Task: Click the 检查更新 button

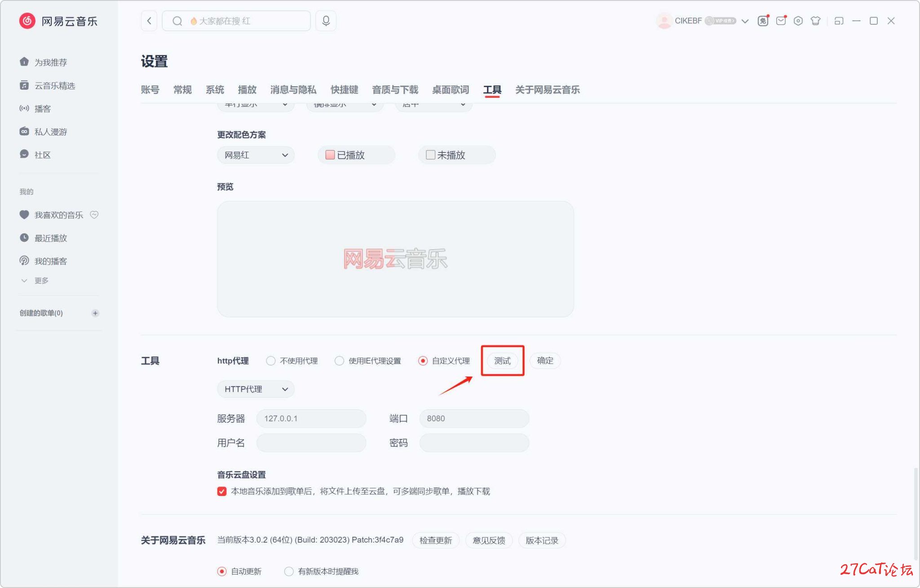Action: (x=436, y=540)
